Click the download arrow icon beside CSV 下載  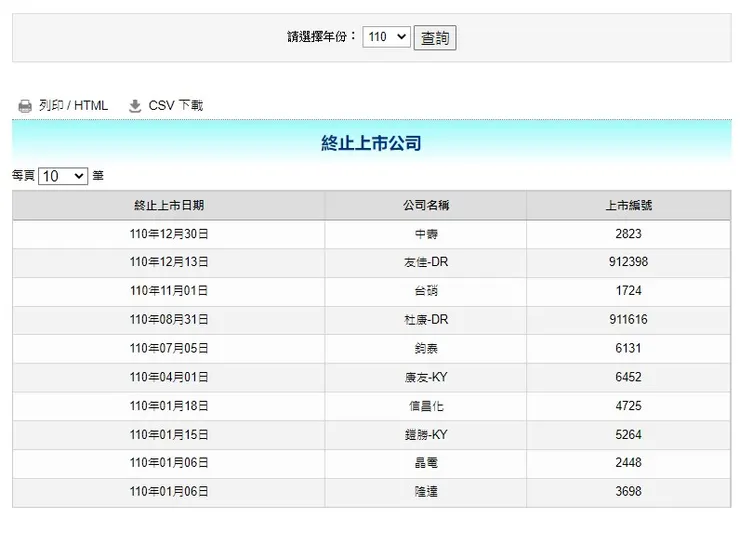click(x=135, y=106)
